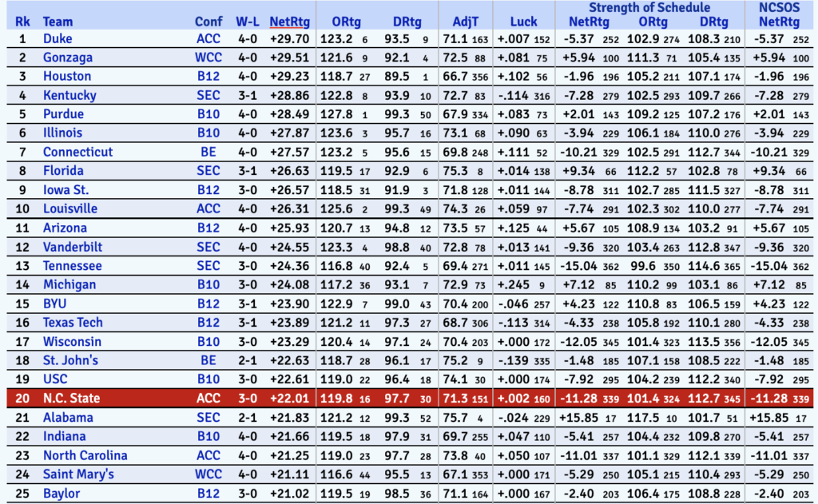
Task: Open the Houston team page
Action: (x=66, y=77)
